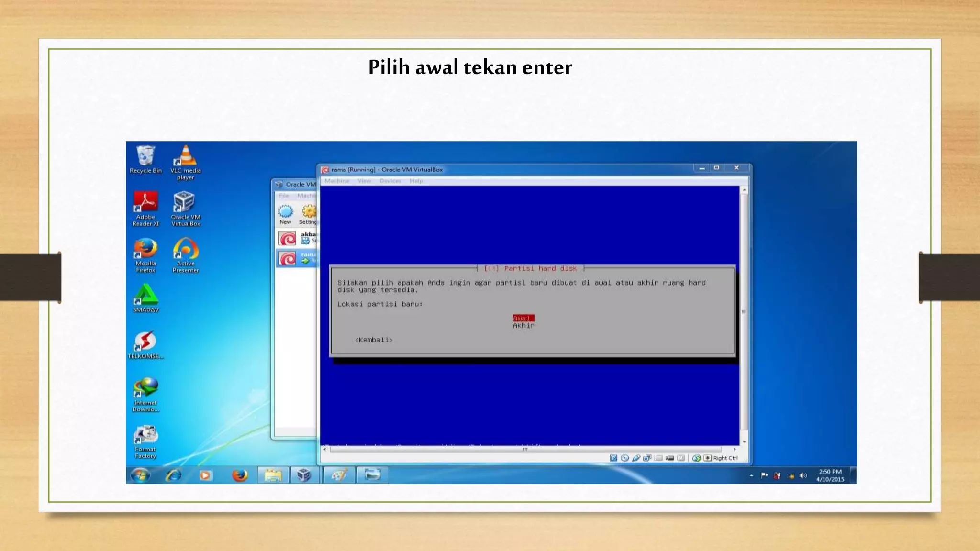Open the Devices menu in VM window
The width and height of the screenshot is (980, 551).
[390, 181]
